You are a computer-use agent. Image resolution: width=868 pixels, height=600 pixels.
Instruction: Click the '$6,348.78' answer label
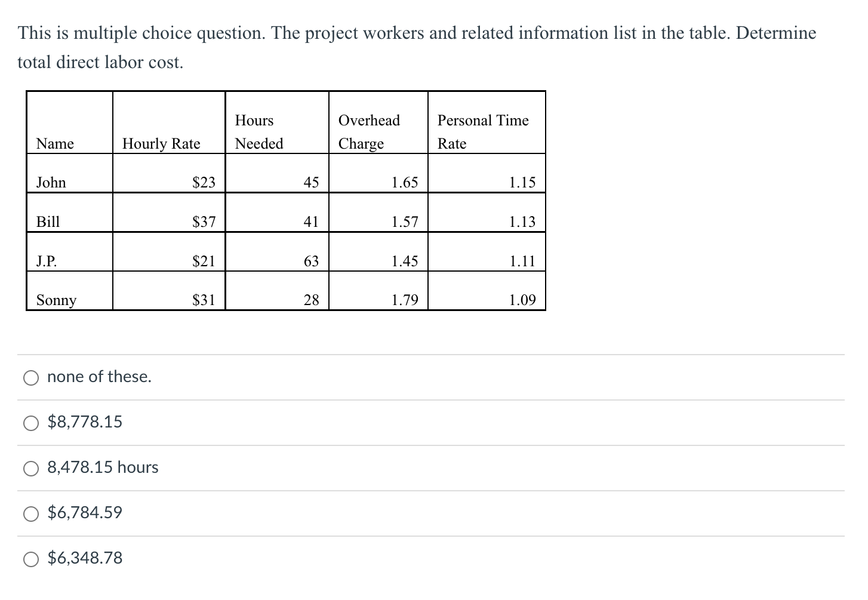click(x=84, y=558)
